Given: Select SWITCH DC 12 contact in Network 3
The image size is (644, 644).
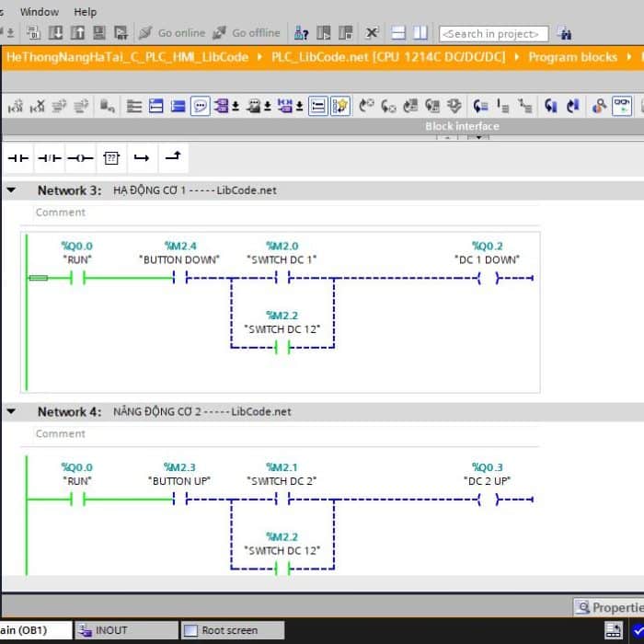Looking at the screenshot, I should [x=282, y=348].
